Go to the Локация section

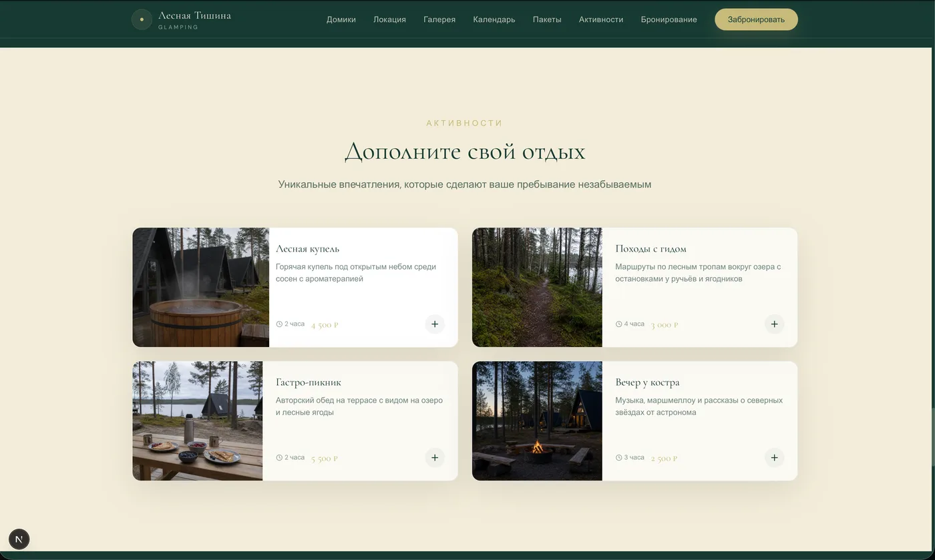(x=389, y=19)
